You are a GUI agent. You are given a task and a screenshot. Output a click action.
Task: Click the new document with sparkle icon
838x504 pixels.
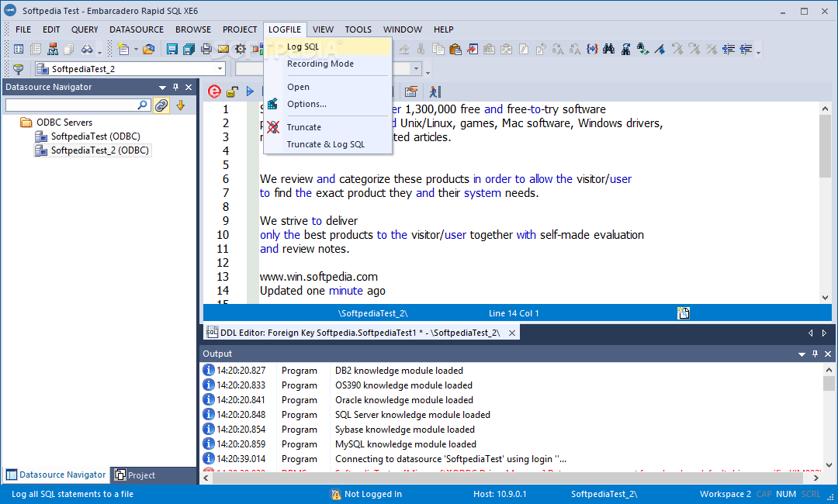click(x=123, y=50)
